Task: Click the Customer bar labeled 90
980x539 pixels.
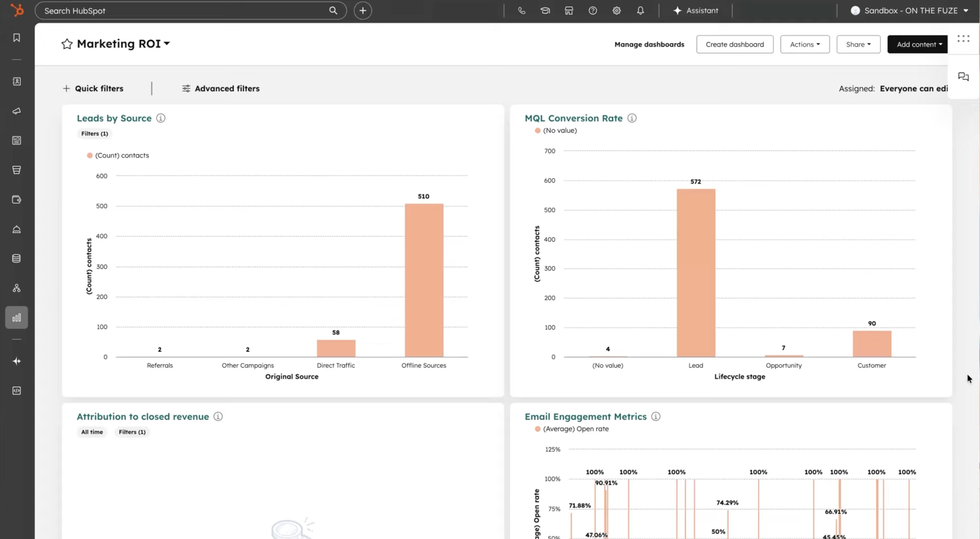Action: 872,344
